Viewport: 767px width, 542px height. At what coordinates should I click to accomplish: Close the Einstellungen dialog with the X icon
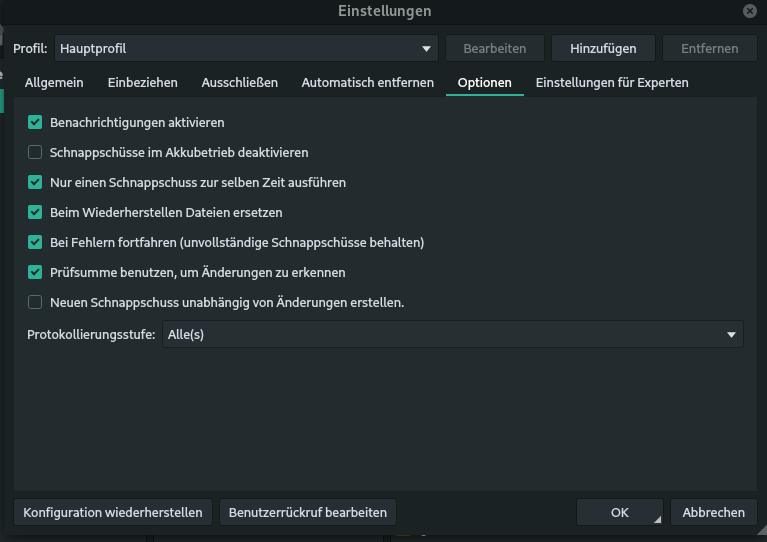click(x=749, y=11)
